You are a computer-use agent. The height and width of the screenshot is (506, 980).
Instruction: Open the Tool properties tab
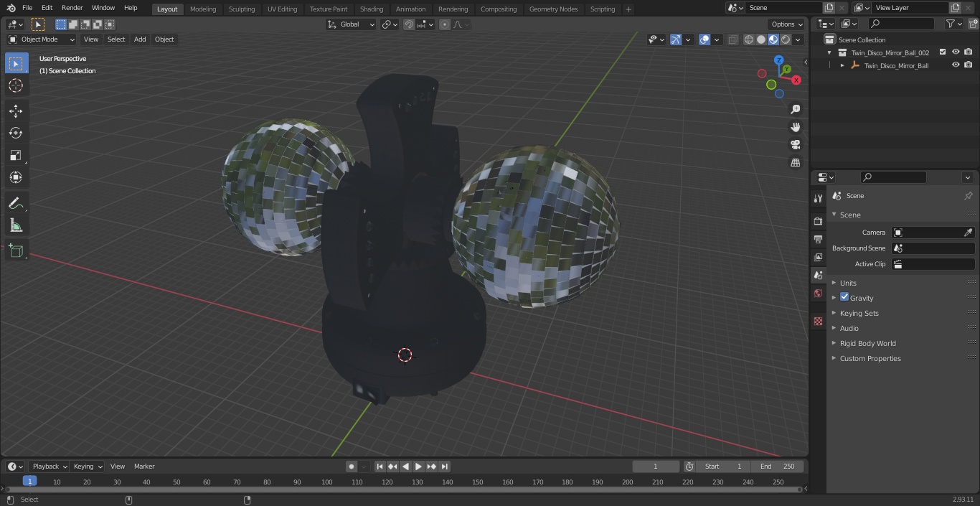818,198
